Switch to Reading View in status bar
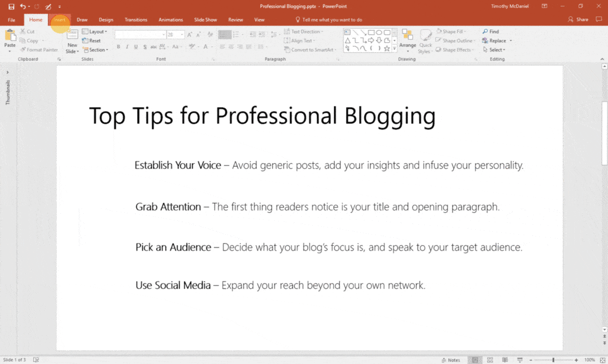The image size is (608, 364). [x=505, y=360]
